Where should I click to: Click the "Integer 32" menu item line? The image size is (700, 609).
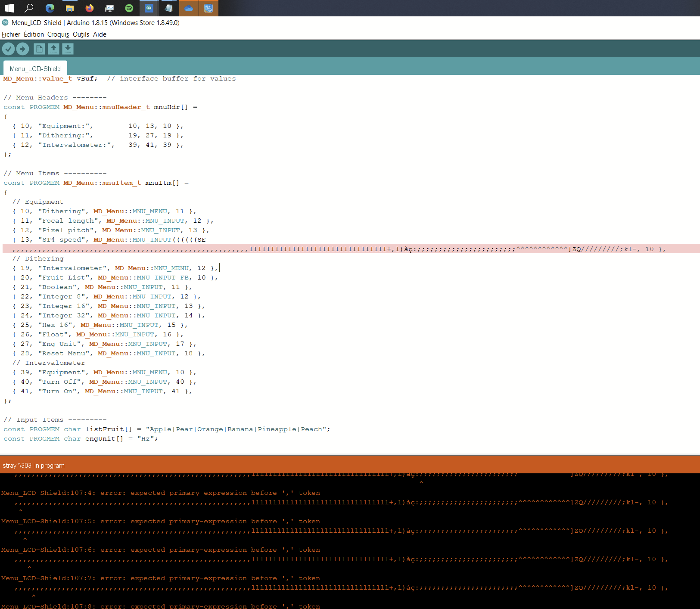[x=109, y=316]
